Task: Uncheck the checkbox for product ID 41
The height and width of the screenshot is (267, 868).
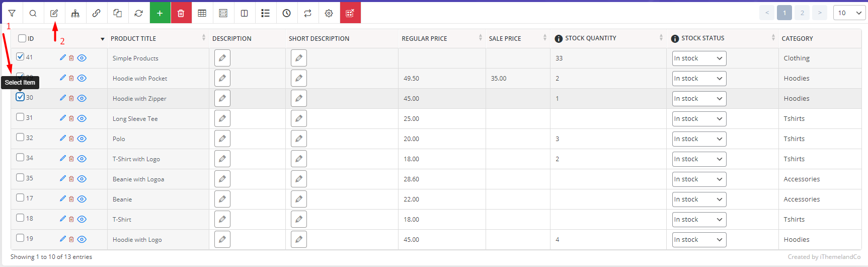Action: (20, 57)
